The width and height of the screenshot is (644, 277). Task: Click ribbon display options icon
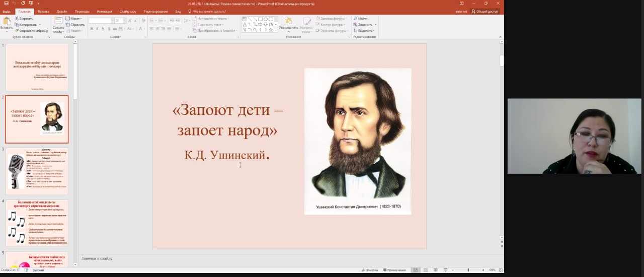(x=461, y=3)
